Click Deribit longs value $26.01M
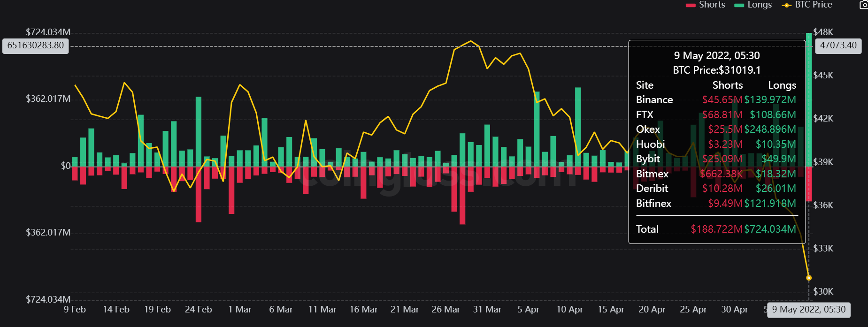The width and height of the screenshot is (868, 327). coord(776,188)
